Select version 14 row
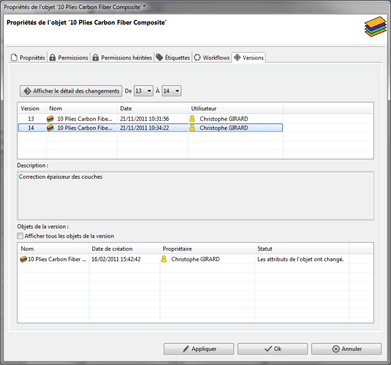This screenshot has width=391, height=365. point(150,128)
